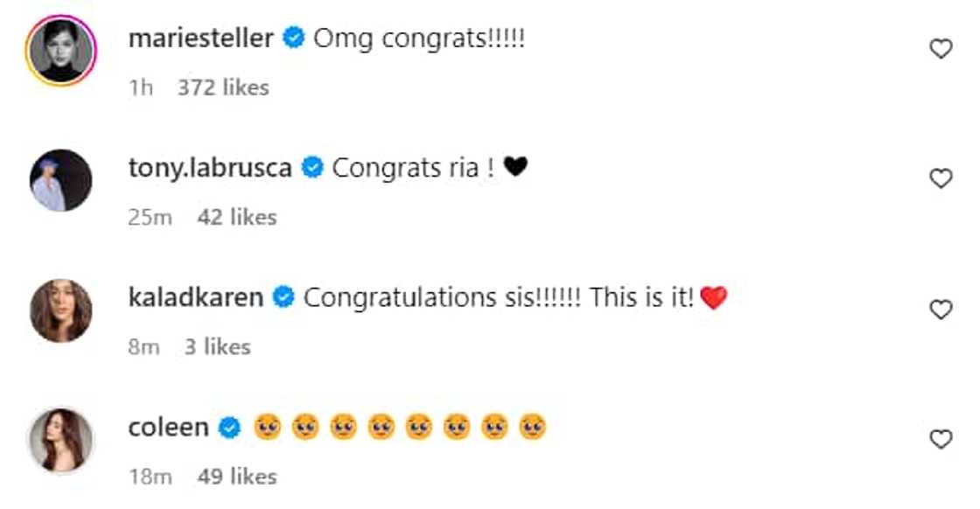Tap the heart beside kaladkaren's comment
Image resolution: width=980 pixels, height=509 pixels.
pyautogui.click(x=940, y=310)
